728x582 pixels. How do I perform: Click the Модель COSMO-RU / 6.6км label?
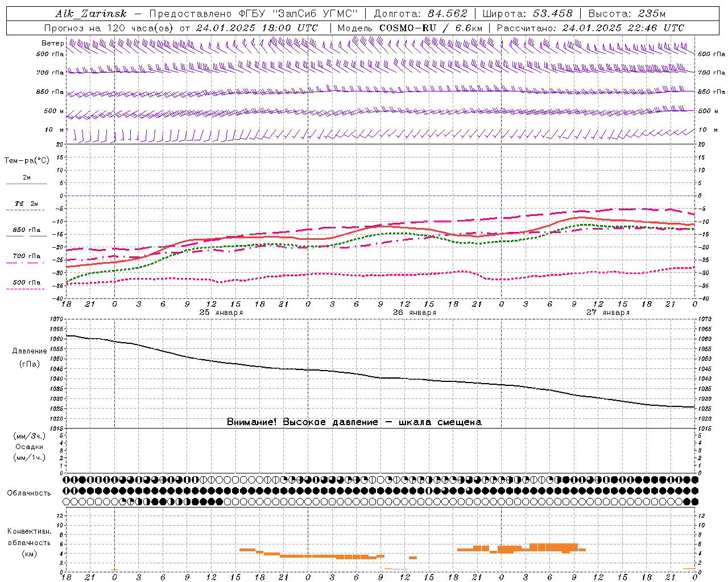pos(410,28)
